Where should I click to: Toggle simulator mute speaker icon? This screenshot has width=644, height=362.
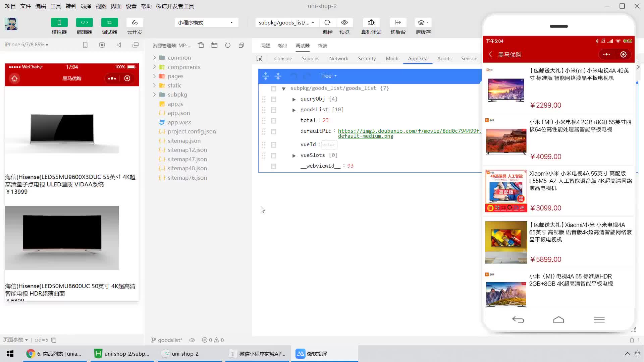(119, 45)
